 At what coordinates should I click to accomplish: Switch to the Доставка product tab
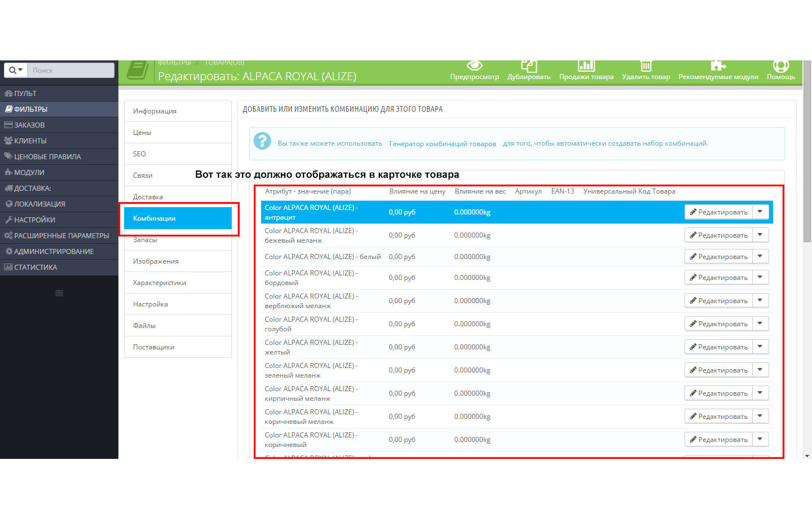(178, 197)
